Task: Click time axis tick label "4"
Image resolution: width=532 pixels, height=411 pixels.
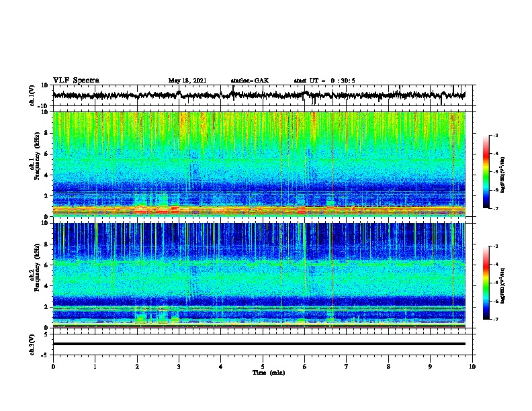Action: pyautogui.click(x=221, y=367)
